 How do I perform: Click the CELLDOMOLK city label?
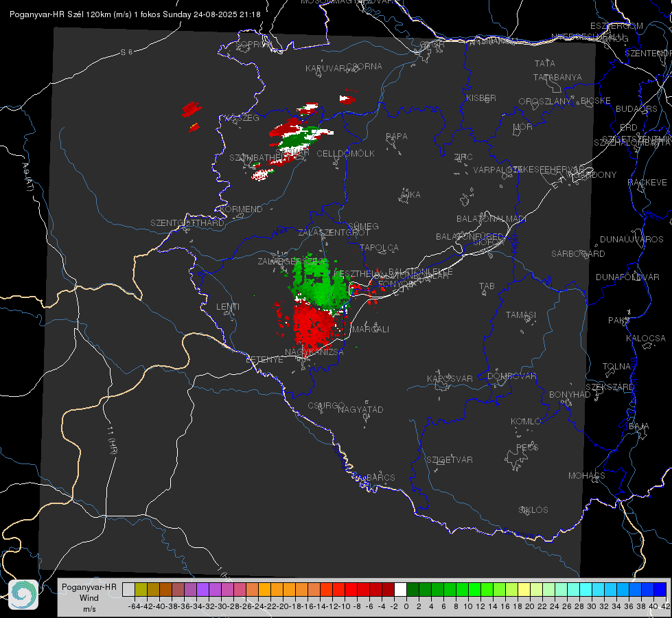[x=346, y=154]
